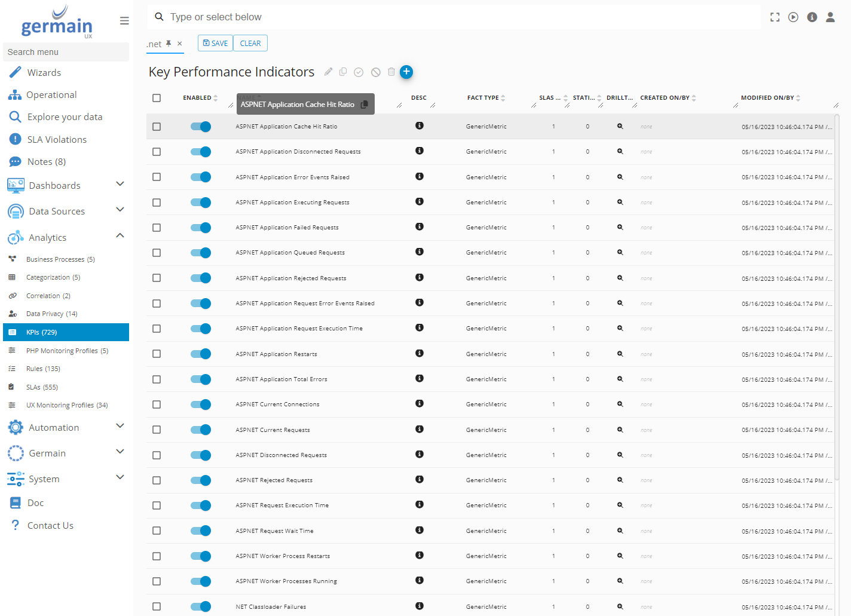
Task: Click the blue plus add KPI button
Action: click(406, 72)
